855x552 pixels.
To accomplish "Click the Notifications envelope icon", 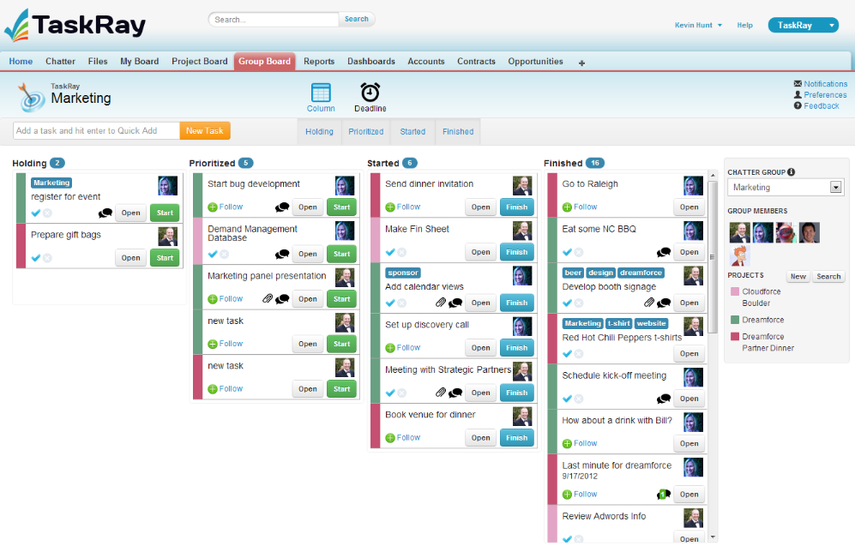I will tap(798, 83).
